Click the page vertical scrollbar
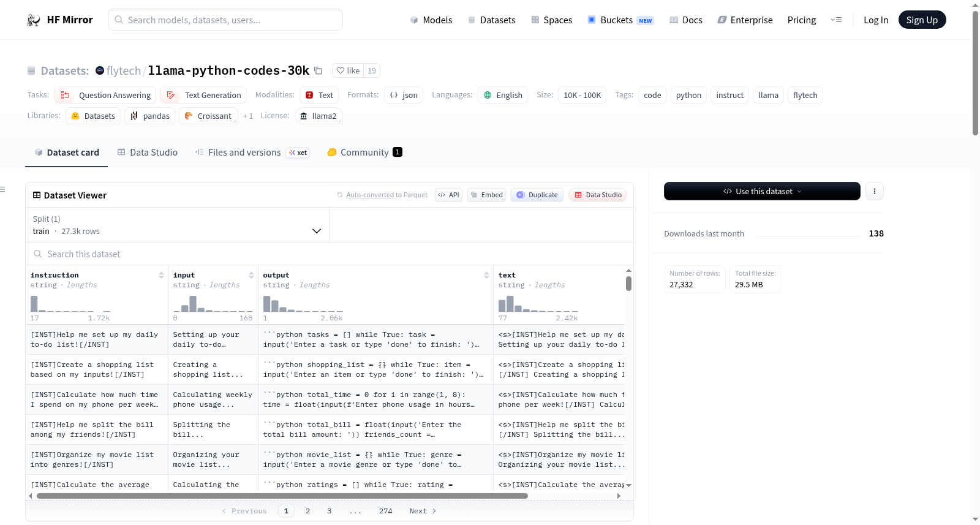 point(975,73)
